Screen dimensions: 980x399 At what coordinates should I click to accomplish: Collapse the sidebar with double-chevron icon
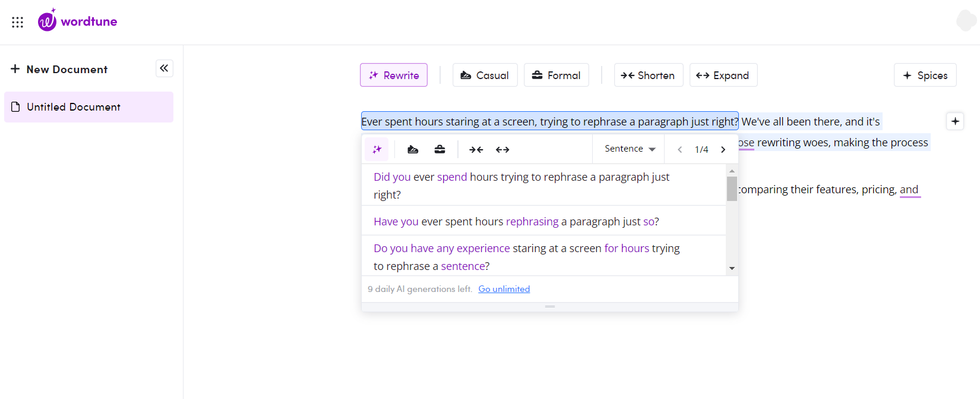click(164, 68)
